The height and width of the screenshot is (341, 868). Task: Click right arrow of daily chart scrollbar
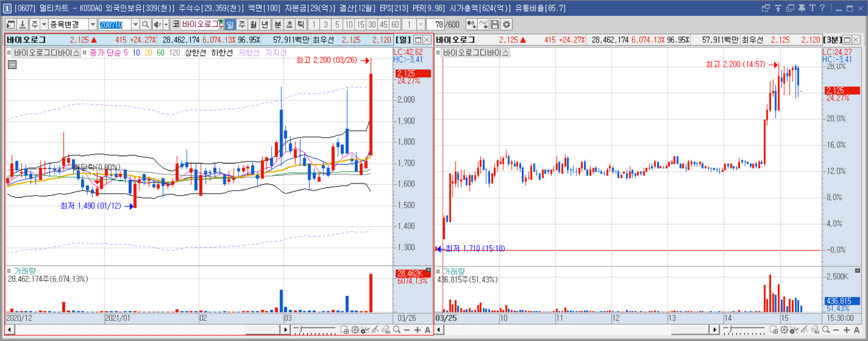point(286,330)
